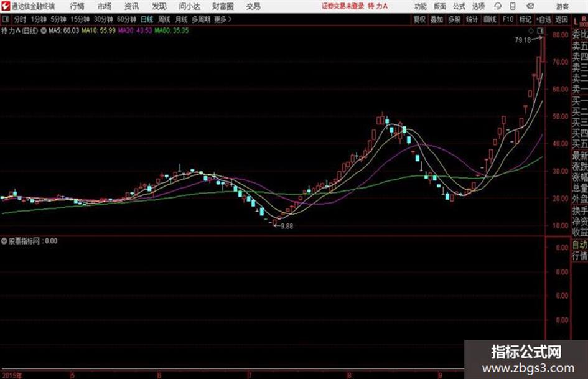Image resolution: width=588 pixels, height=379 pixels.
Task: Click the 画线 draw line button
Action: tap(490, 19)
